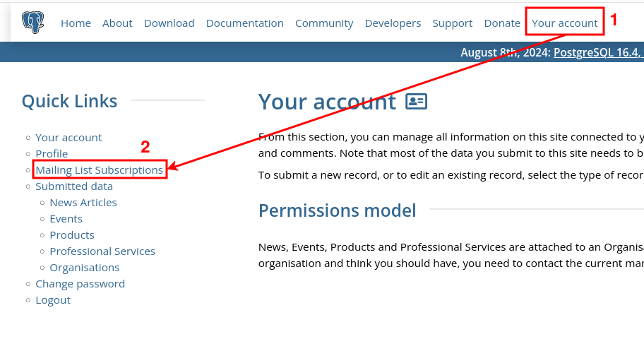This screenshot has width=644, height=339.
Task: Open the Profile quick link
Action: pos(52,154)
